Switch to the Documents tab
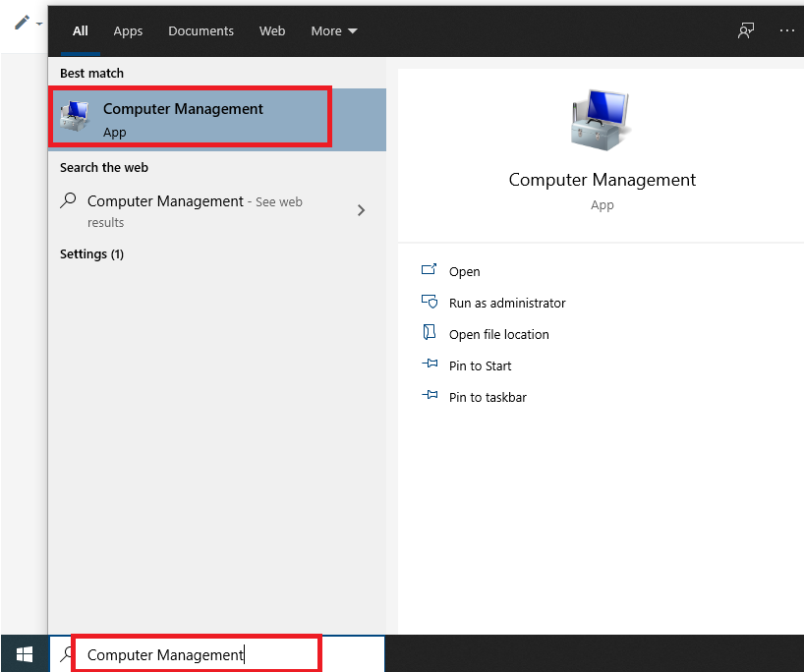Screen dimensions: 804x672 pyautogui.click(x=201, y=30)
